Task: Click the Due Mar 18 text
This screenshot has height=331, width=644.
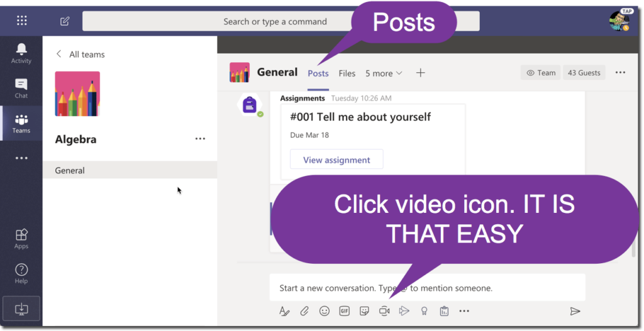Action: [309, 135]
